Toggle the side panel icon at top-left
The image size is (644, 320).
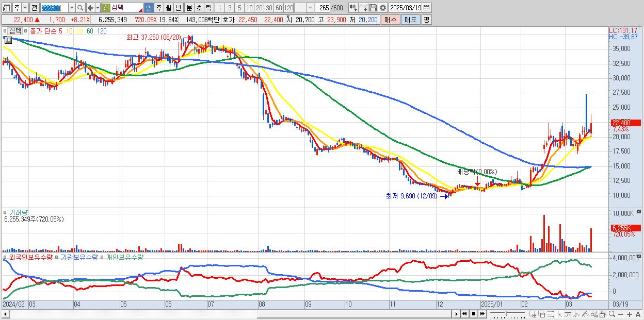6,8
